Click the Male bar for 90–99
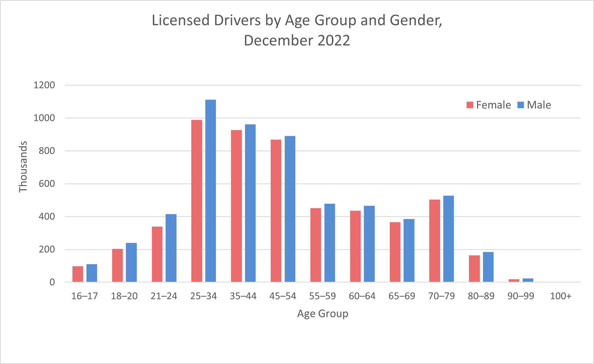The image size is (594, 364). click(x=528, y=280)
